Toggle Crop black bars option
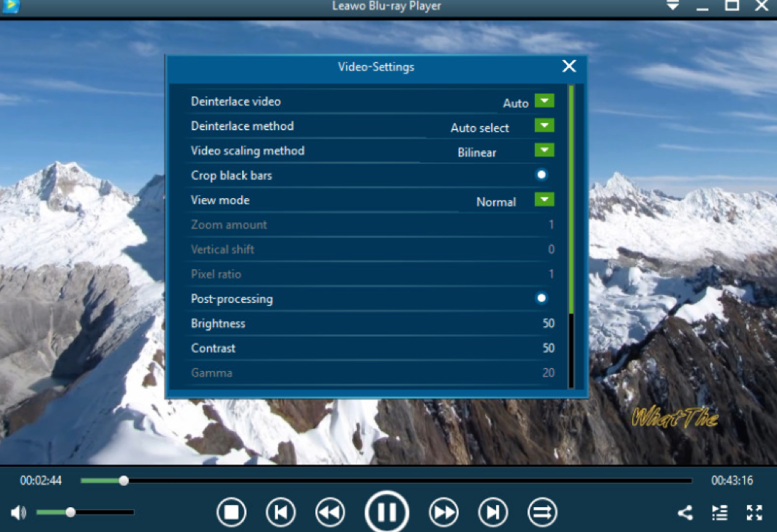Screen dimensions: 777x532 (541, 175)
